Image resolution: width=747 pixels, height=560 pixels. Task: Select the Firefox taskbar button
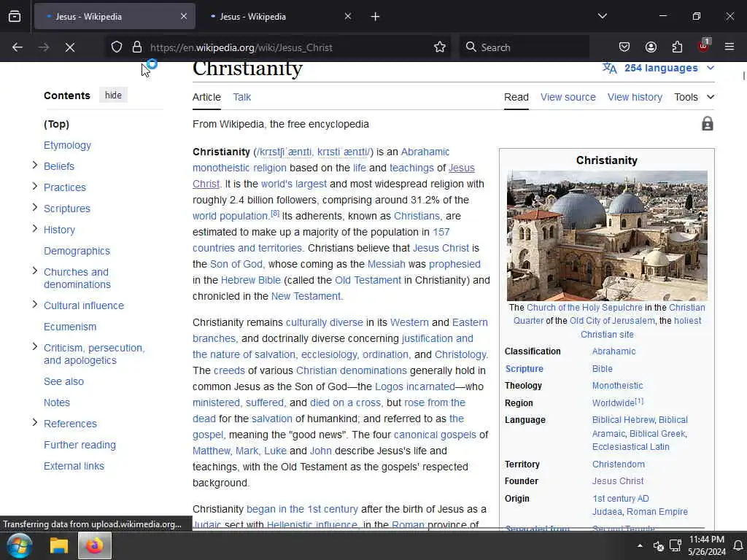[94, 545]
